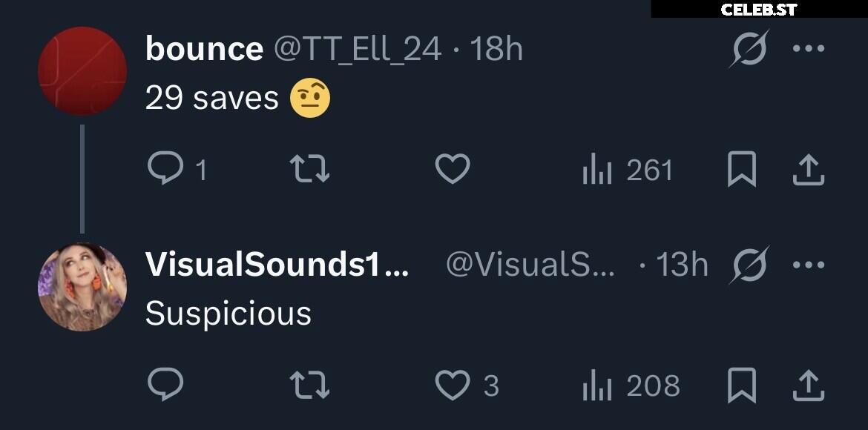The image size is (868, 430).
Task: View analytics showing 261 views
Action: pyautogui.click(x=627, y=170)
